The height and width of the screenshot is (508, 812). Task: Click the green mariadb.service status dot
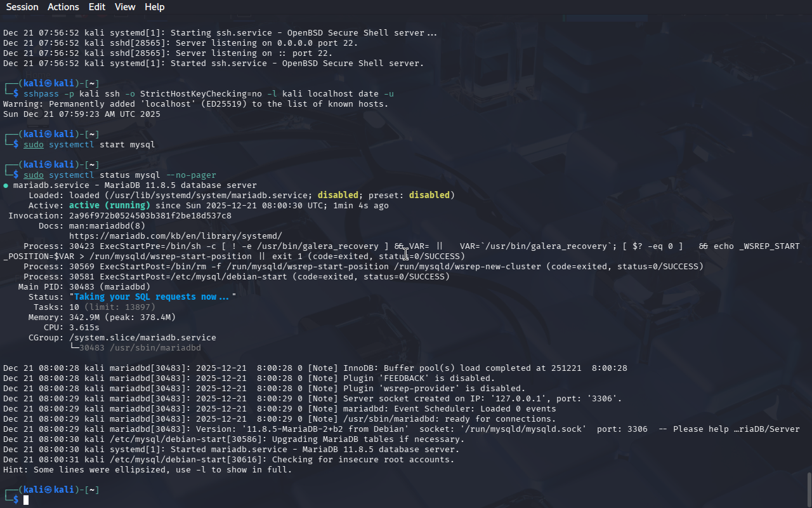coord(6,185)
